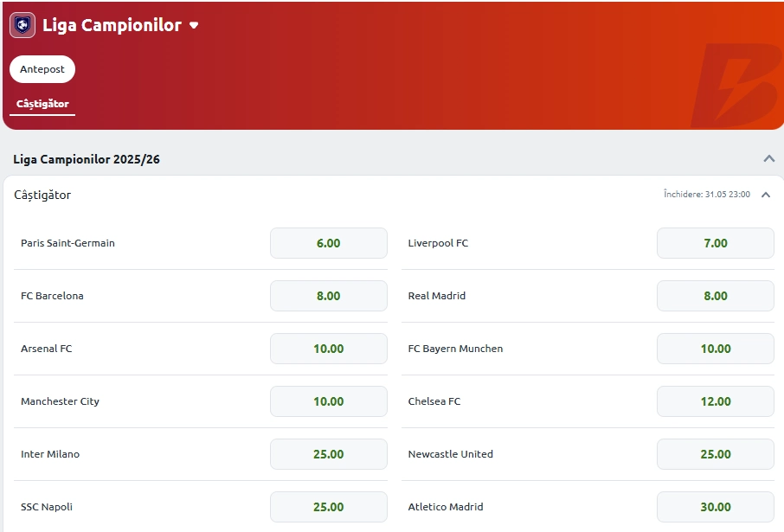
Task: Select SSC Napoli odds 25.00
Action: click(329, 507)
